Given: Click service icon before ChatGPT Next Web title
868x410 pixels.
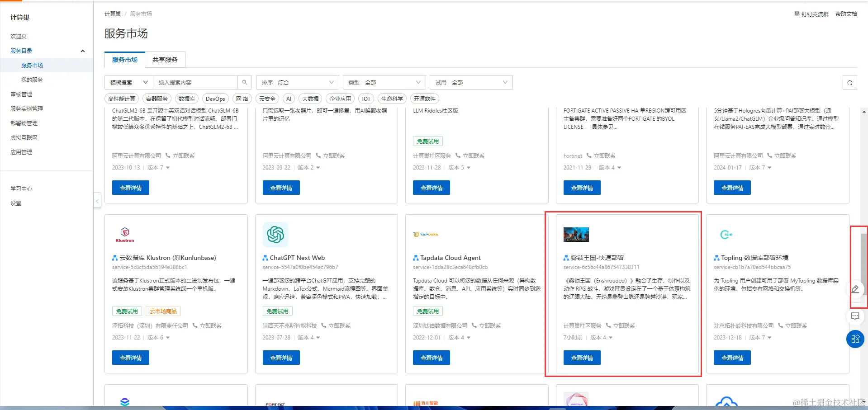Looking at the screenshot, I should coord(266,258).
